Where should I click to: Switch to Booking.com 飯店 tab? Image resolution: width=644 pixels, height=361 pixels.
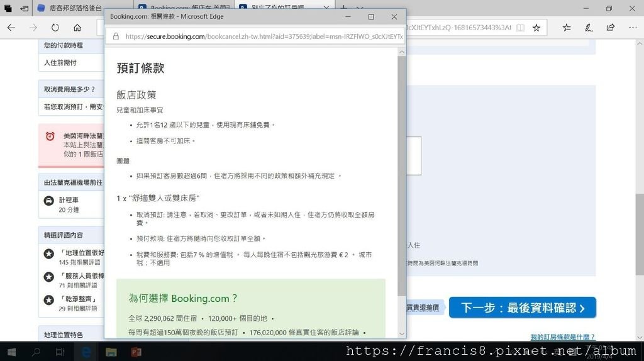tap(185, 8)
